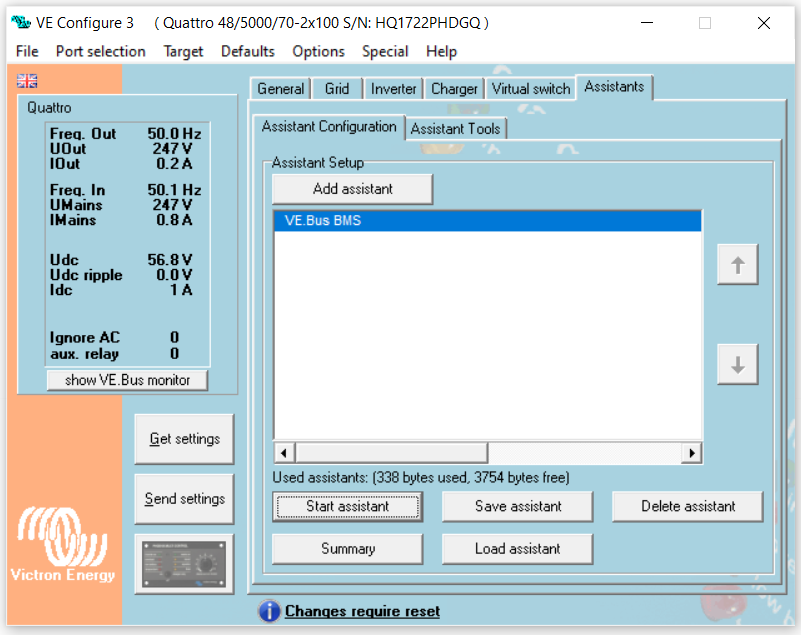Click the Udc 56.8 V reading
The width and height of the screenshot is (801, 635).
click(121, 260)
